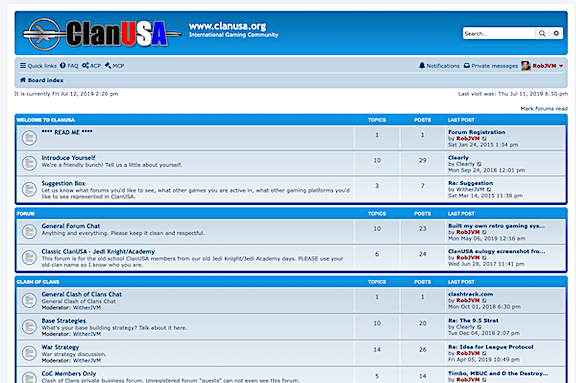Click the Suggestion Box forum status icon

pyautogui.click(x=29, y=189)
